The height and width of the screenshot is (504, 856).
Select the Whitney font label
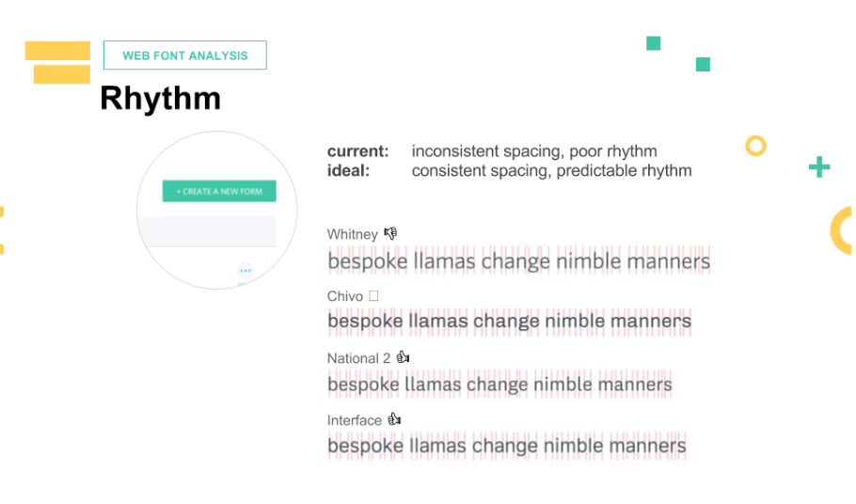[352, 234]
